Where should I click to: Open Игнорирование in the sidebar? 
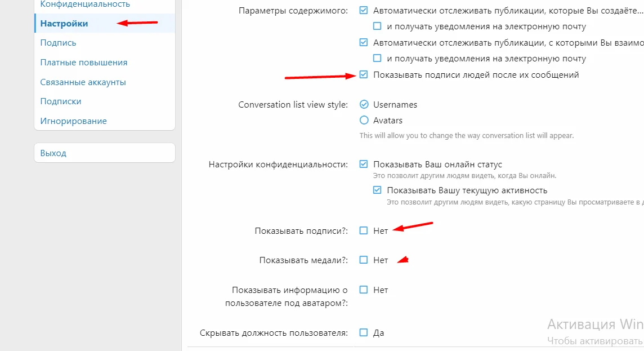pos(74,121)
